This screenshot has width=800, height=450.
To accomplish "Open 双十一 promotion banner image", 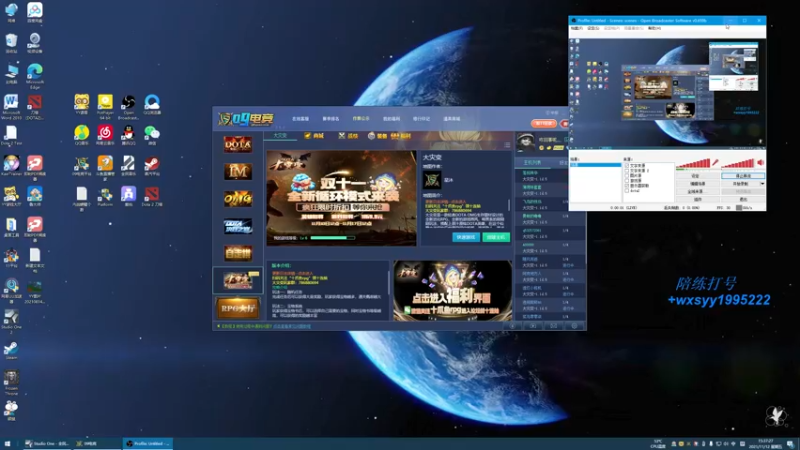I will [x=341, y=198].
